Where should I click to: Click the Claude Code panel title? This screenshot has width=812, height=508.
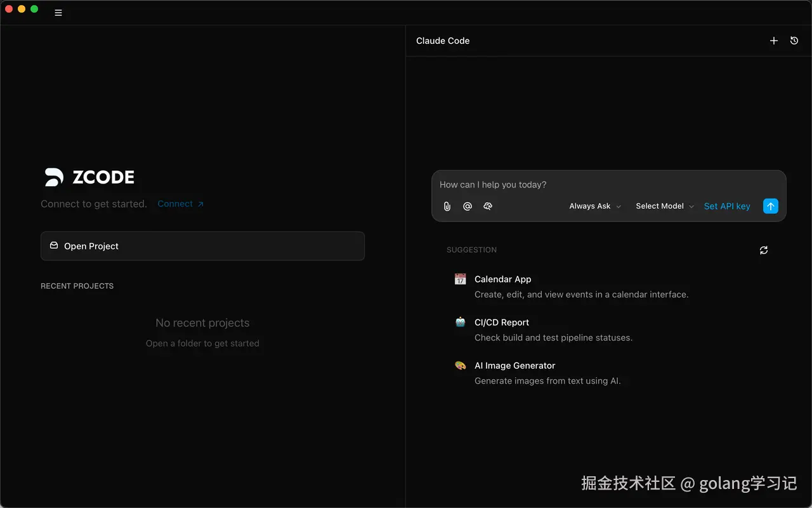click(443, 41)
